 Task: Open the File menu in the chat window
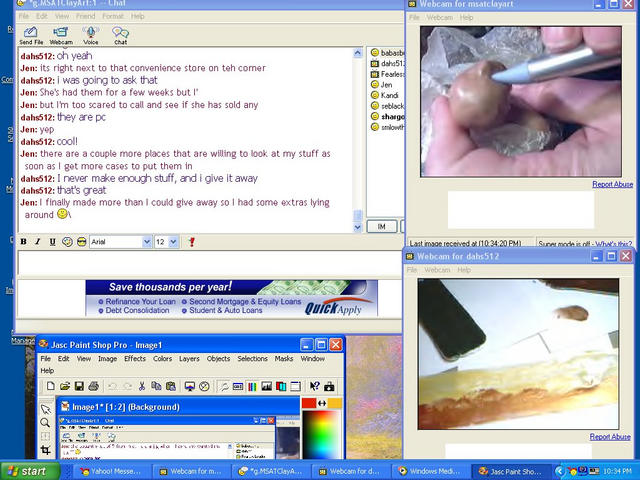(x=24, y=16)
